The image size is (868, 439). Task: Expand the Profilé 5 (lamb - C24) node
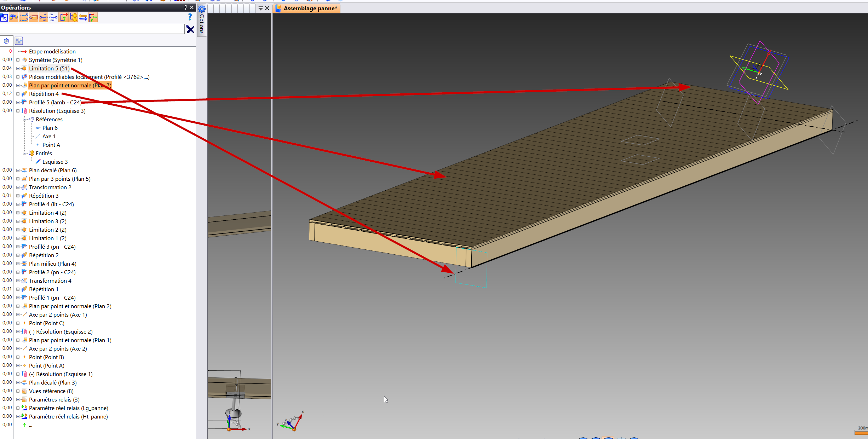pyautogui.click(x=18, y=103)
